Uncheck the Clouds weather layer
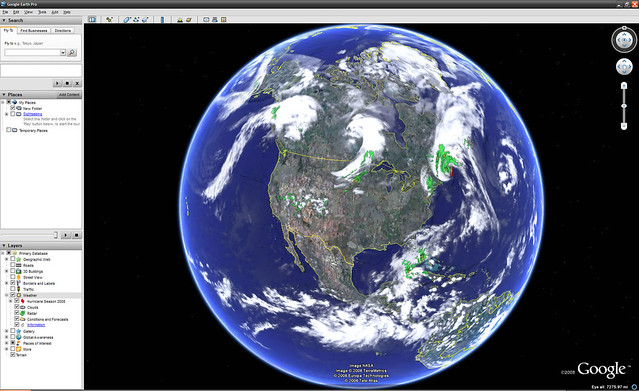Screen dimensions: 639x391 17,307
